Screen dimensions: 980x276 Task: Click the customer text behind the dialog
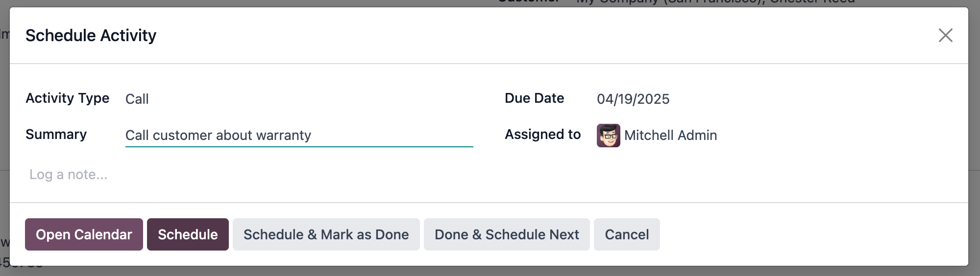pos(715,2)
